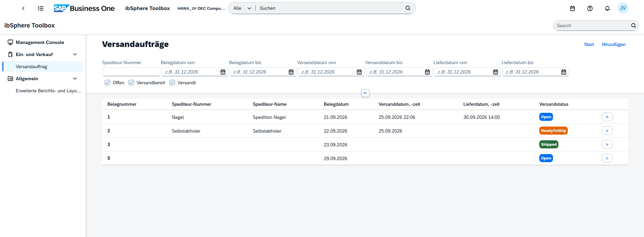The width and height of the screenshot is (644, 237).
Task: Click the Spediteur-Name column header
Action: (270, 104)
